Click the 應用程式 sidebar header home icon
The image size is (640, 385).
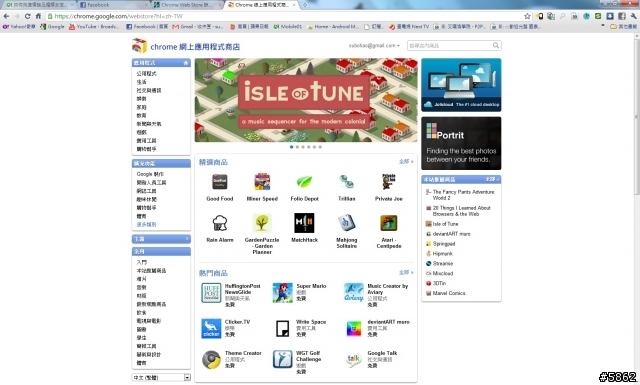[x=186, y=63]
